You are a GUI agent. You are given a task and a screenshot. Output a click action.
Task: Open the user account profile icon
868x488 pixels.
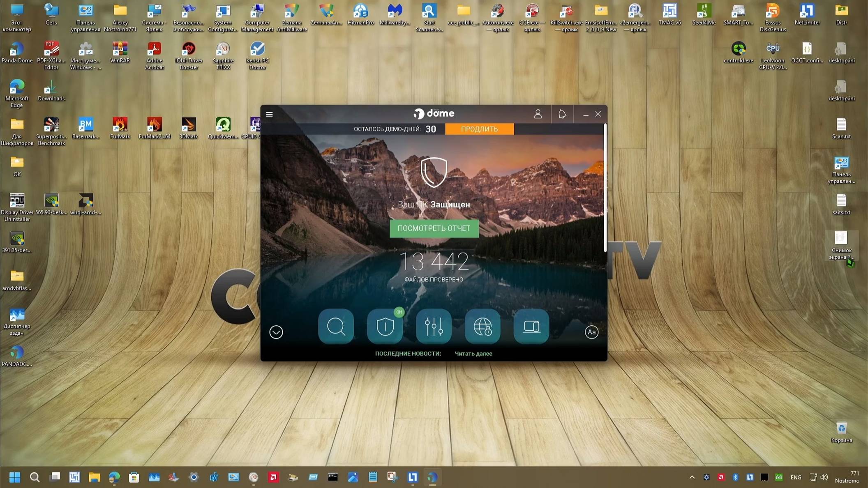tap(538, 114)
